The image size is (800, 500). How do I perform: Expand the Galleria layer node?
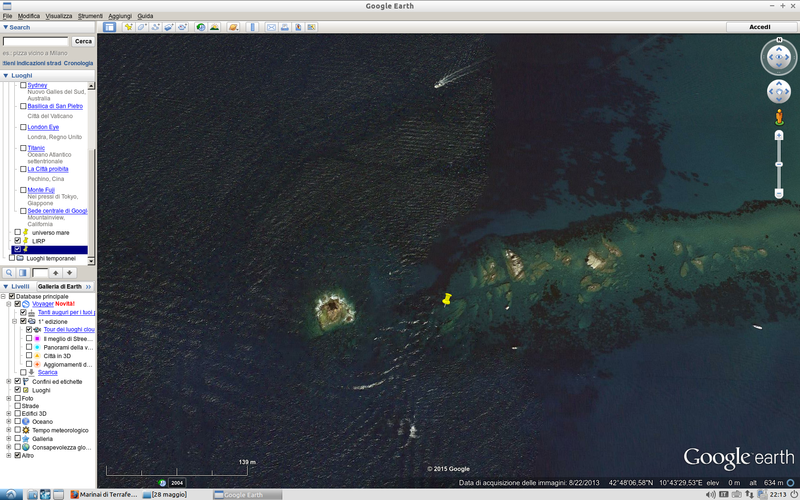pyautogui.click(x=9, y=439)
